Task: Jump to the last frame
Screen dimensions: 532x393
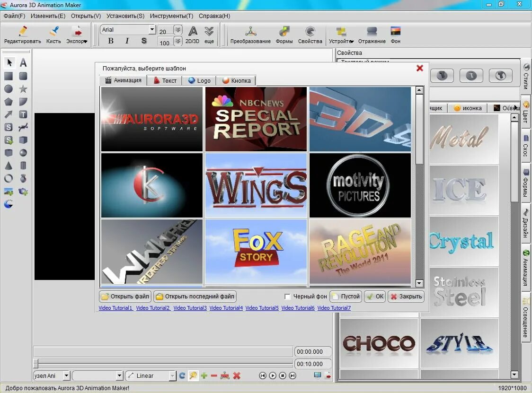Action: [293, 376]
